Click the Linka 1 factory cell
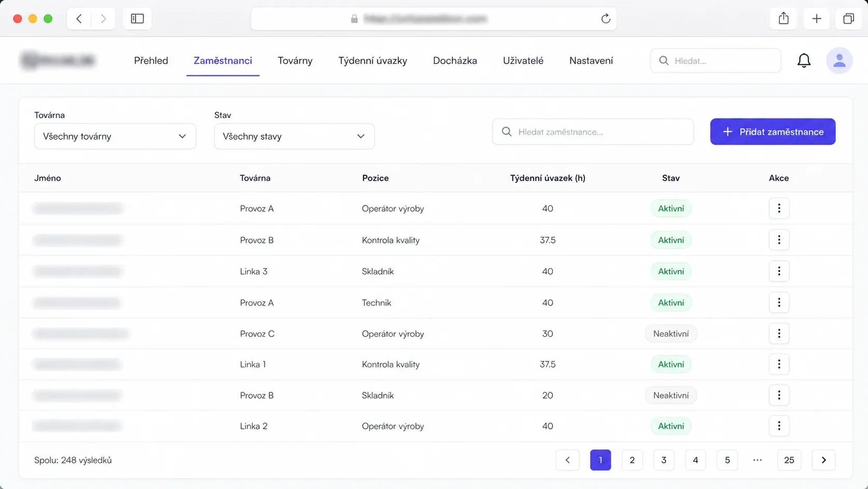Image resolution: width=868 pixels, height=489 pixels. [x=253, y=364]
